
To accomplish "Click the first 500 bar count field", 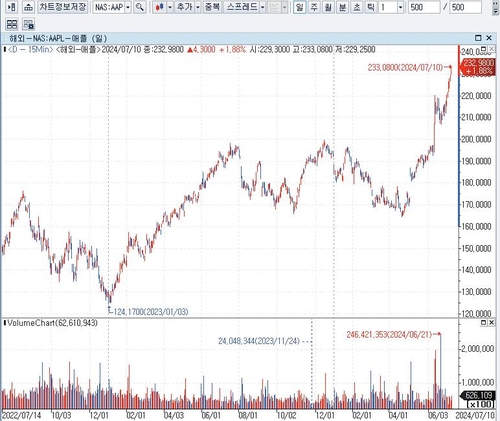I will click(424, 7).
